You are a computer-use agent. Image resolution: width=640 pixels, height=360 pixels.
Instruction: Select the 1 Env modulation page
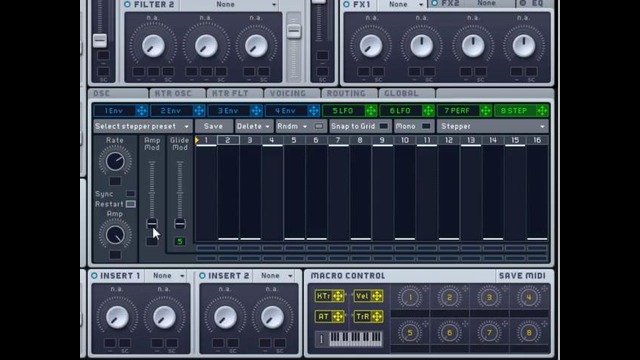coord(114,111)
